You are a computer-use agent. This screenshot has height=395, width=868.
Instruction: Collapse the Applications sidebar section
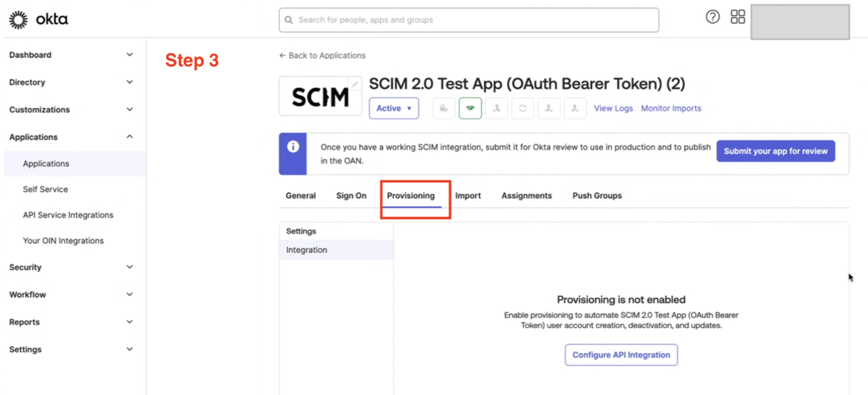[129, 137]
